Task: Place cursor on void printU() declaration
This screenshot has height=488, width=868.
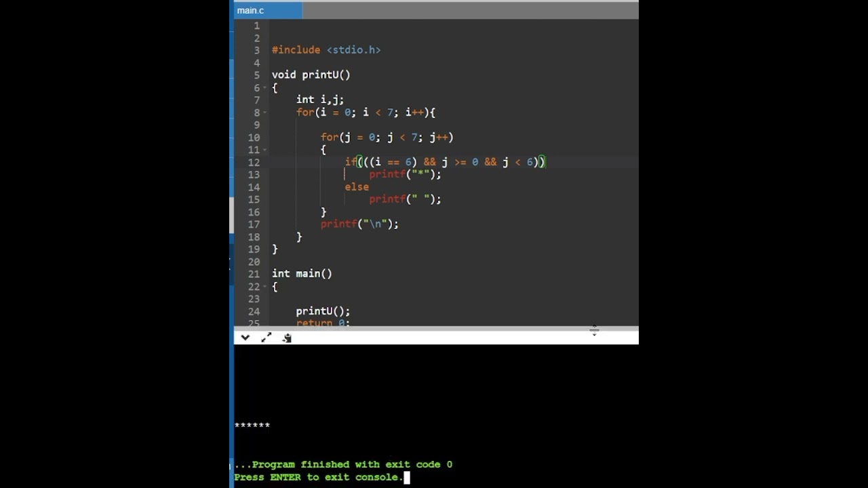Action: [x=311, y=75]
